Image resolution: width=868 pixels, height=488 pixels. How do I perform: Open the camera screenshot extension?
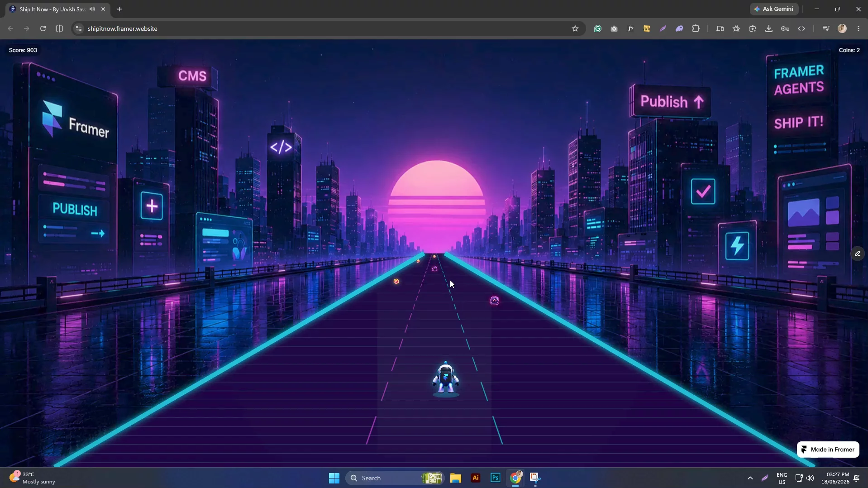[x=614, y=29]
